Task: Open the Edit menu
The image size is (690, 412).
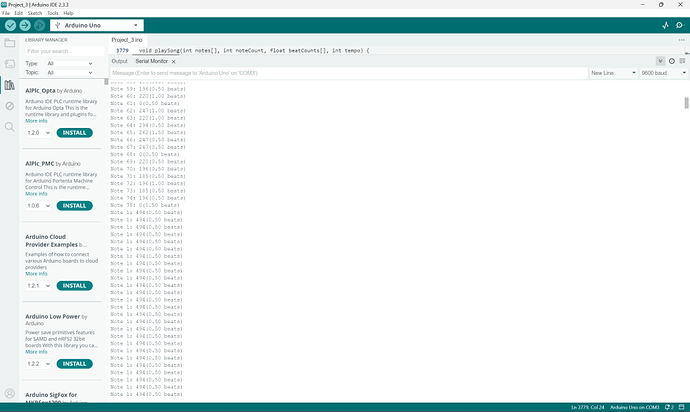Action: click(x=18, y=13)
